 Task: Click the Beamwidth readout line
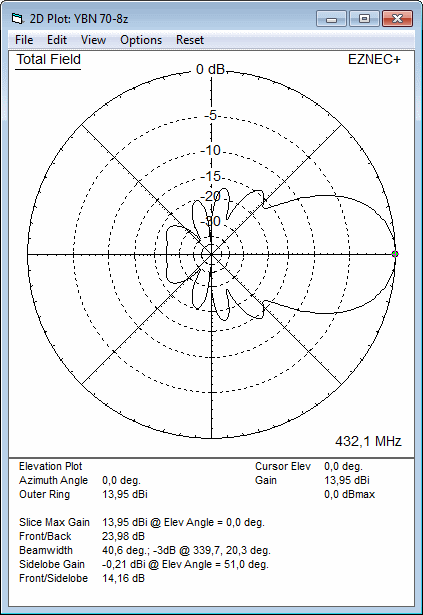pos(145,550)
